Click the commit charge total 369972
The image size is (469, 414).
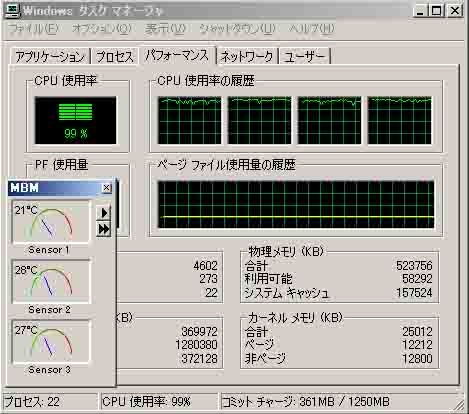(199, 332)
